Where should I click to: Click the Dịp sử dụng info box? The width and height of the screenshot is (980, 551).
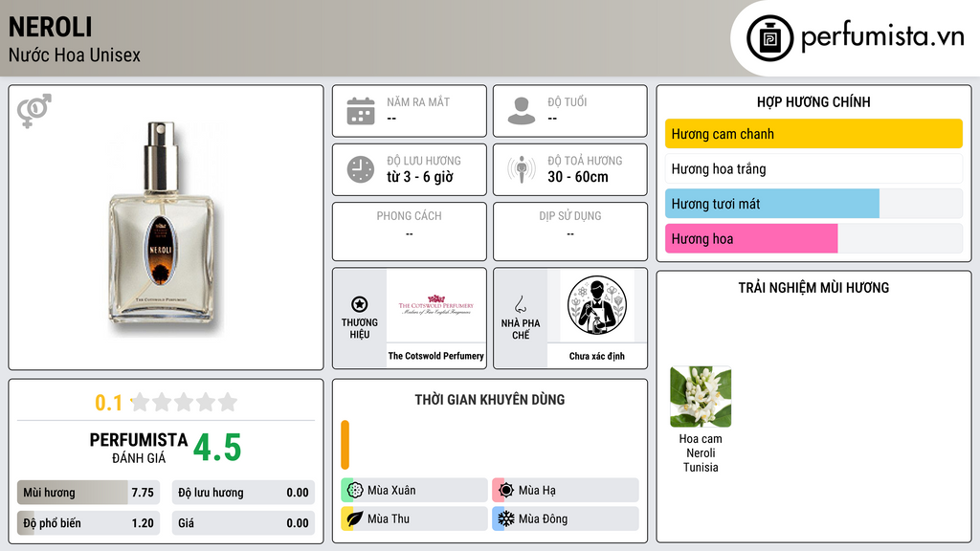pyautogui.click(x=570, y=231)
